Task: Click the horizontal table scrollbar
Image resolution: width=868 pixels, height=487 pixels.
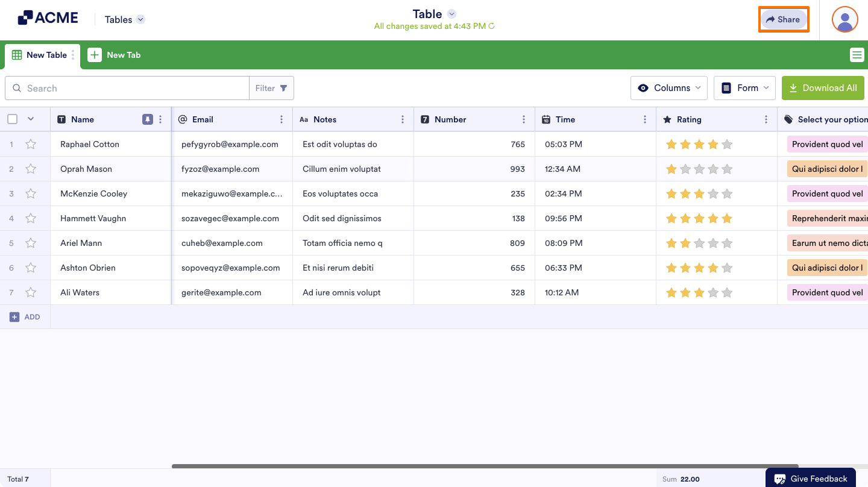Action: [x=485, y=466]
